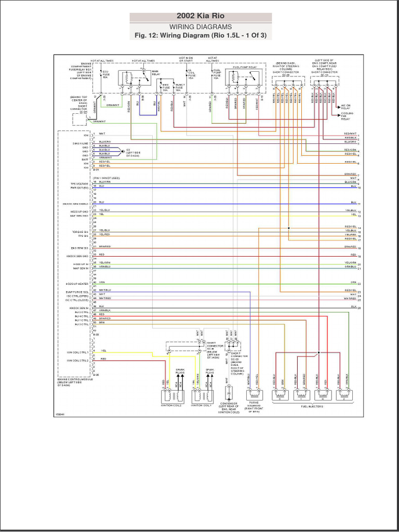Select the "KNOCK SEN IN" pin label

(79, 308)
